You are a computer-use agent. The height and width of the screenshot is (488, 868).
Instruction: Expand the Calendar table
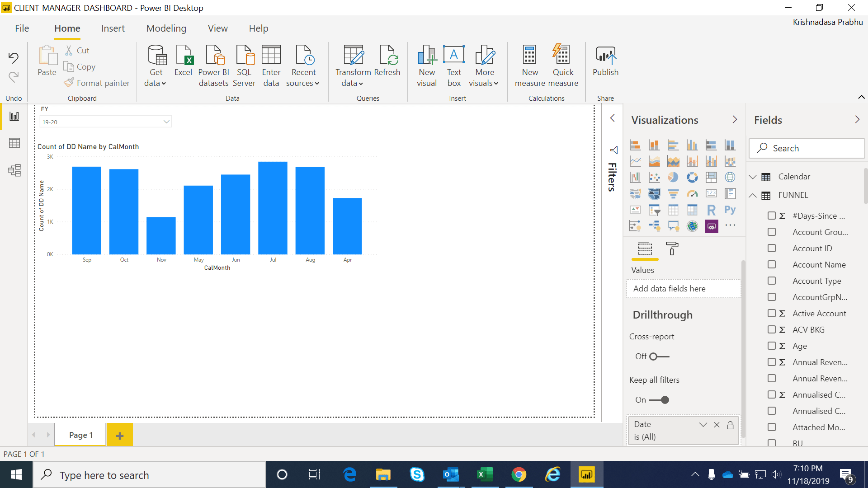coord(753,177)
